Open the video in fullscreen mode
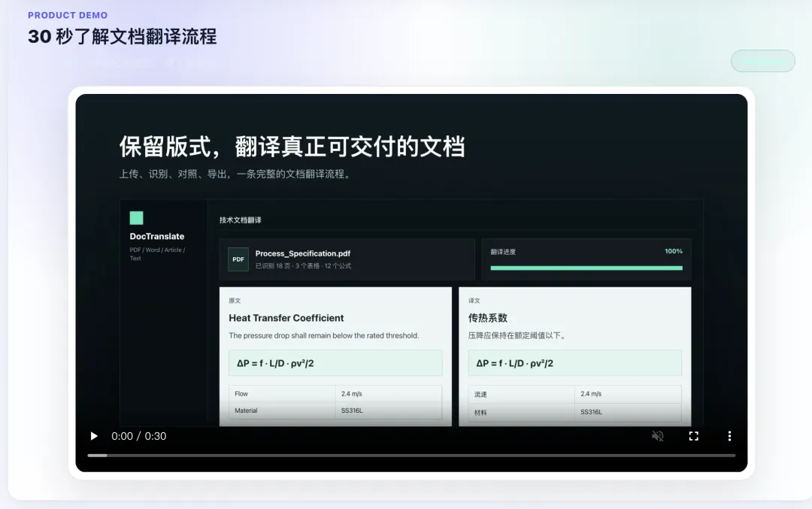Image resolution: width=812 pixels, height=509 pixels. pyautogui.click(x=693, y=436)
